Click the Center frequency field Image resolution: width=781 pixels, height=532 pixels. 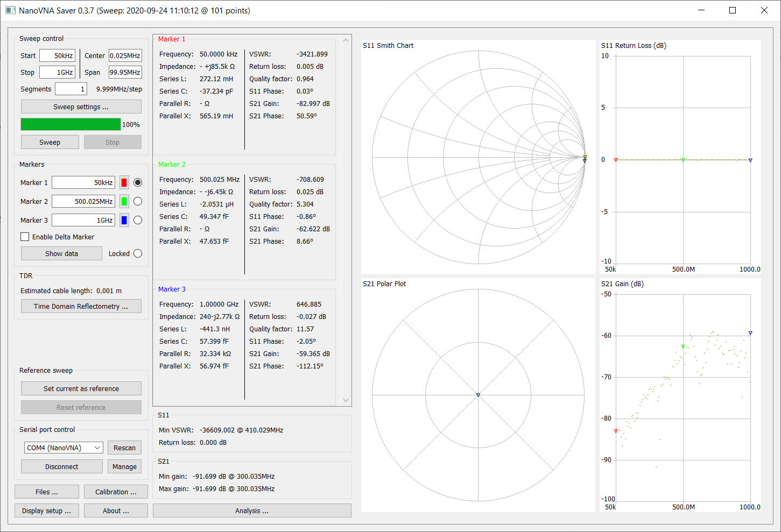125,55
